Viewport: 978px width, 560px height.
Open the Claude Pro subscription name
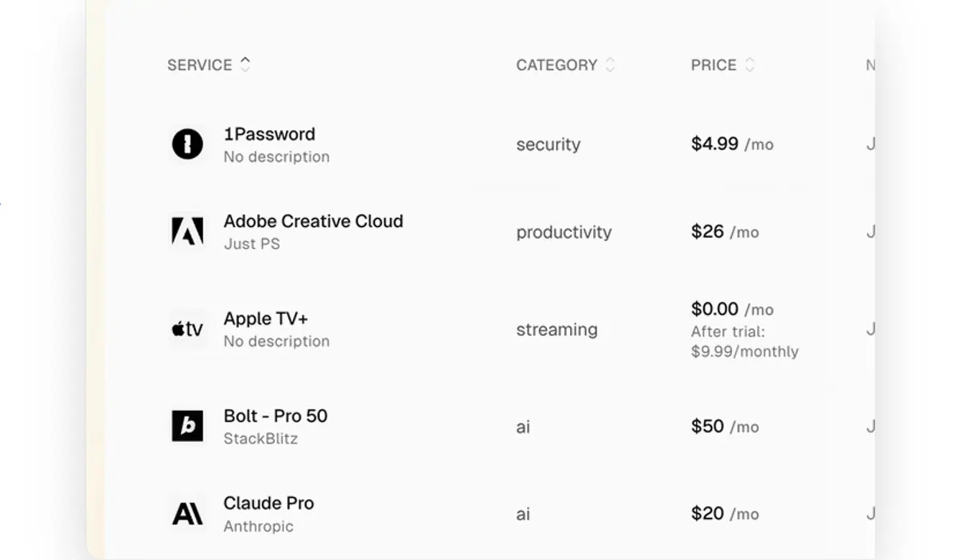coord(269,503)
